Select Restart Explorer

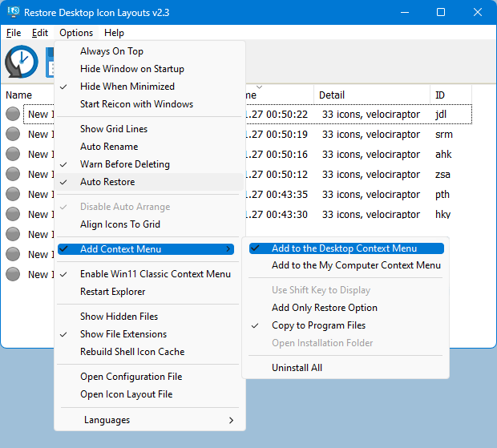point(149,292)
